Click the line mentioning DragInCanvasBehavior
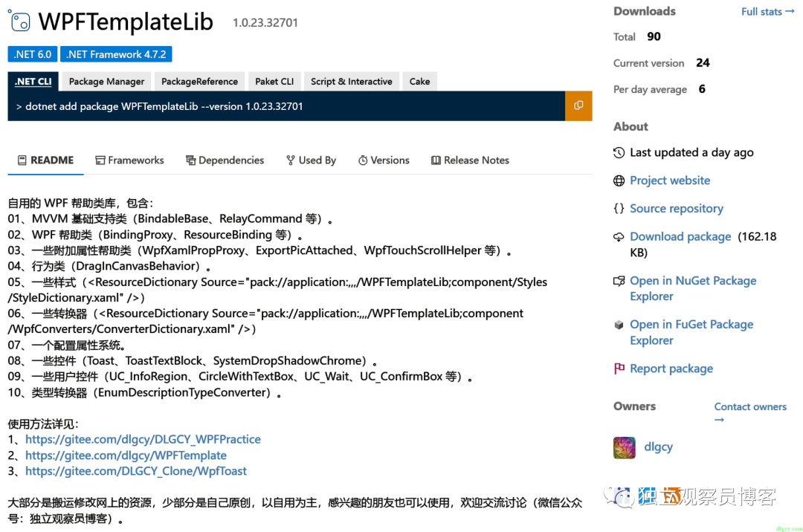Screen dimensions: 803x532 pos(109,266)
